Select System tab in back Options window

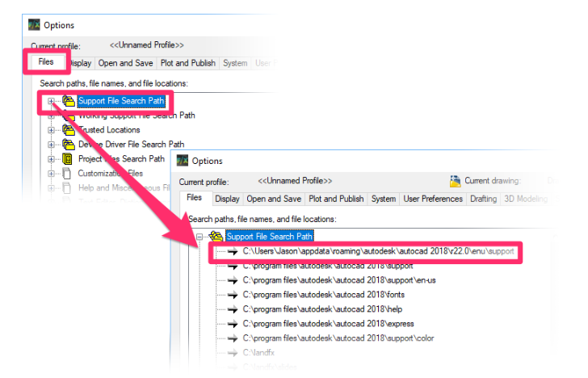coord(235,63)
